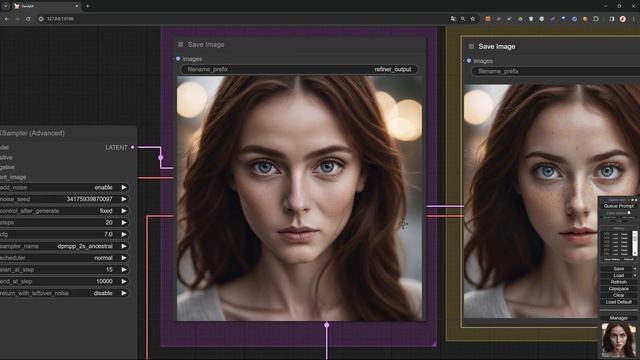Click the images input socket on purple Save Image
The image size is (640, 360).
pos(178,59)
